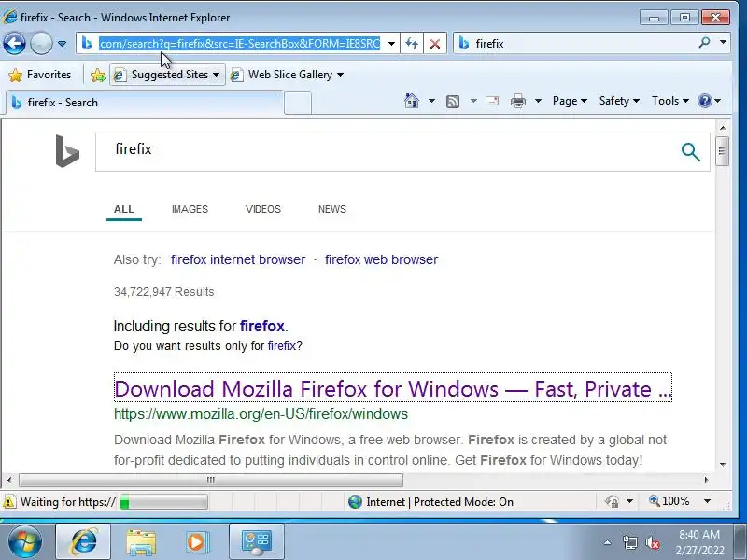Viewport: 747px width, 560px height.
Task: Open a new blank tab
Action: 298,104
